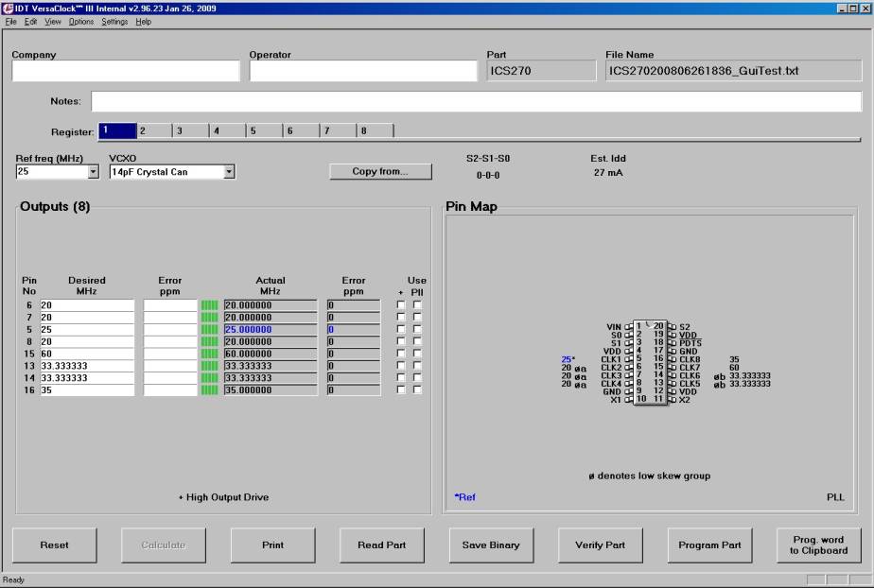This screenshot has height=588, width=874.
Task: Click green level indicator for pin 15
Action: click(210, 354)
